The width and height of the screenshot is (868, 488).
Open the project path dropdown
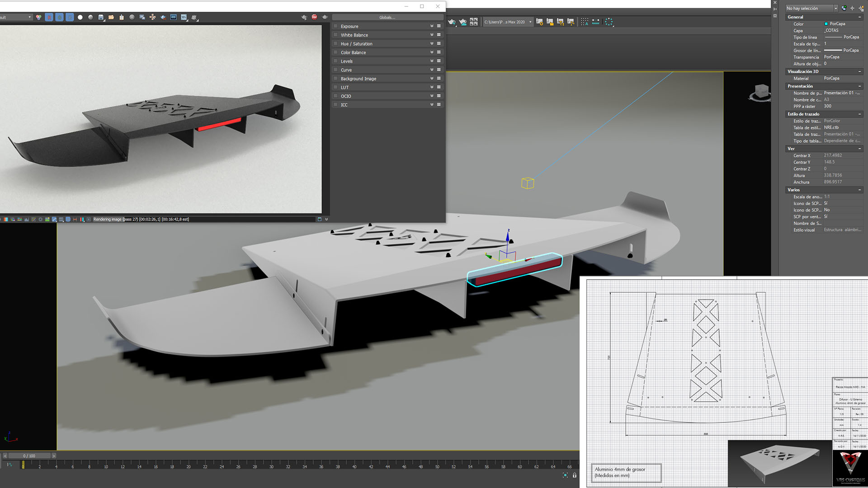(x=530, y=22)
